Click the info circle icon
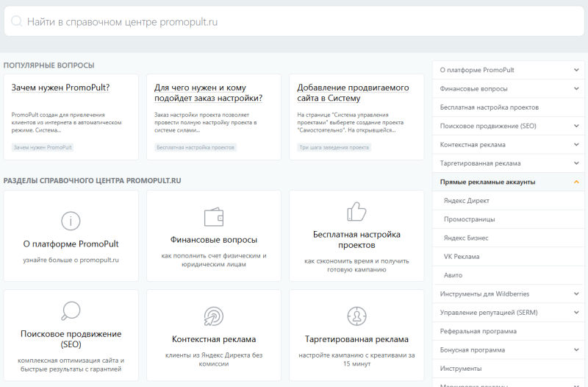Image resolution: width=588 pixels, height=387 pixels. click(x=71, y=221)
